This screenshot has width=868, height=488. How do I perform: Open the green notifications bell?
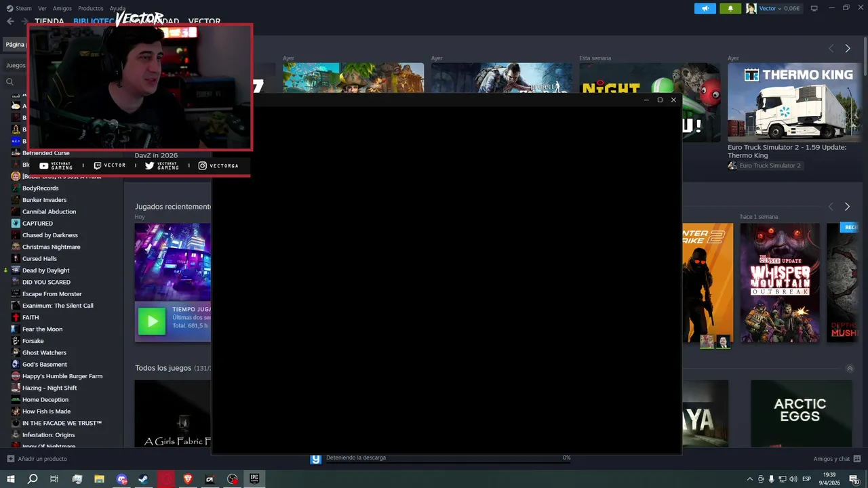[x=730, y=9]
